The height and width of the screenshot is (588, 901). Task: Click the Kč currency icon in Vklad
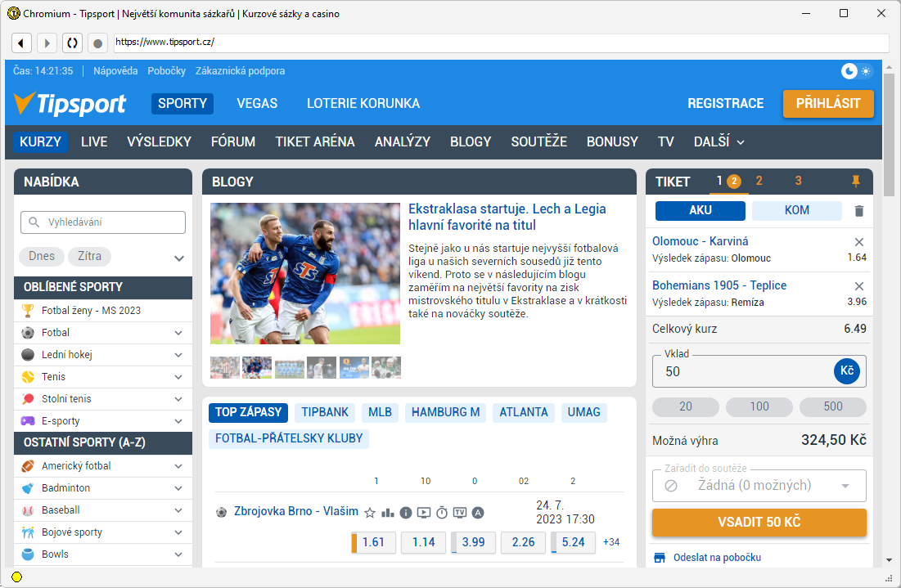pyautogui.click(x=847, y=371)
